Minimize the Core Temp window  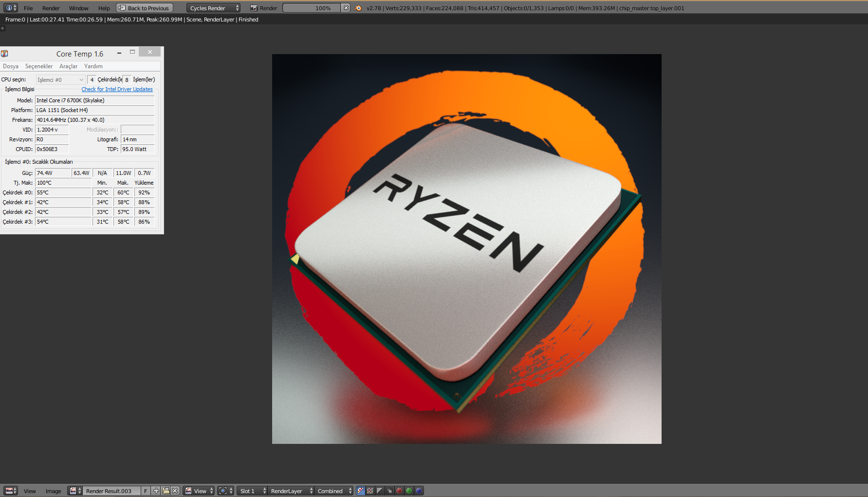pos(119,53)
